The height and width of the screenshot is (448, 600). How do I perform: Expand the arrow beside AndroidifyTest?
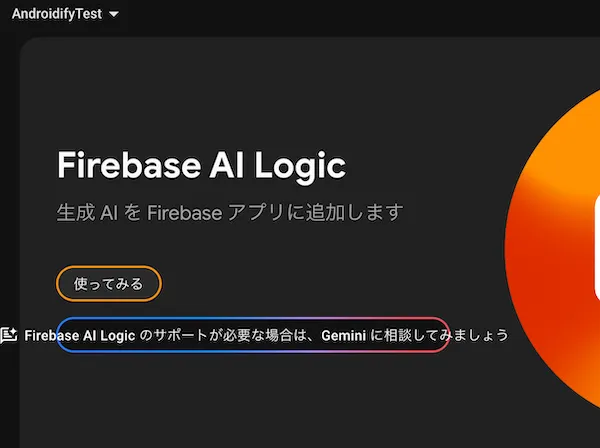pos(113,15)
